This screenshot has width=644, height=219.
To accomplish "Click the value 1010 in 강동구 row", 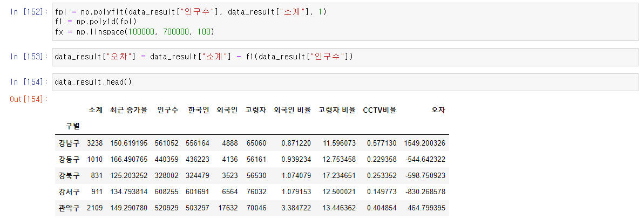I will [95, 159].
